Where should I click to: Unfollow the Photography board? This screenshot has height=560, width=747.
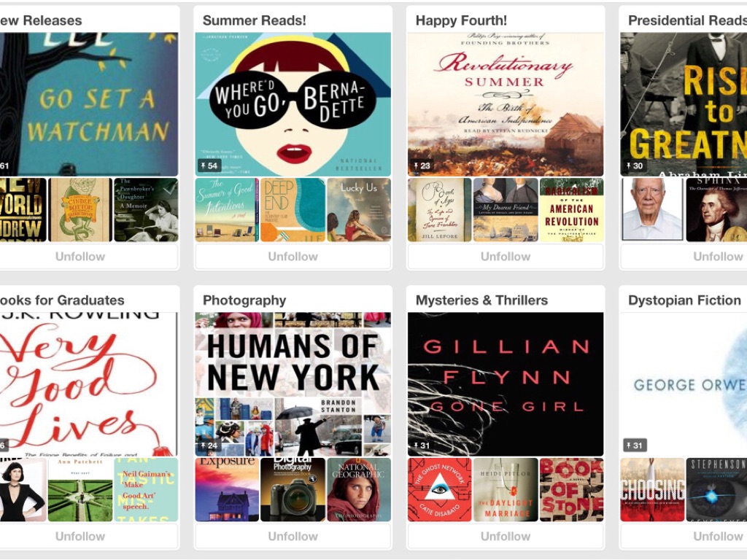click(293, 537)
